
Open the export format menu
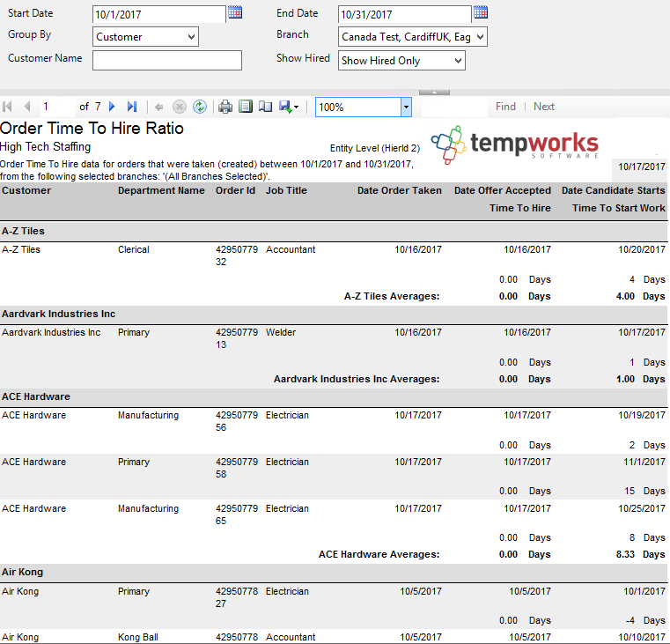tap(289, 107)
